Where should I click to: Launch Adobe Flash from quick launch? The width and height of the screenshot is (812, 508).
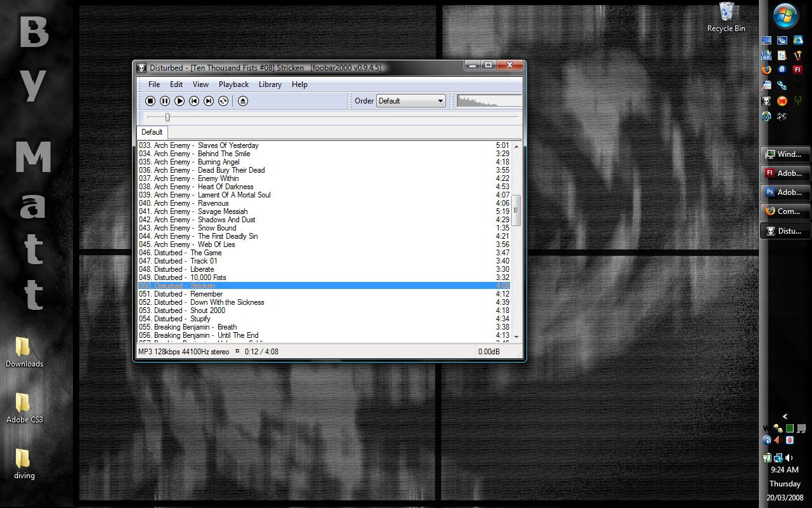pyautogui.click(x=797, y=70)
